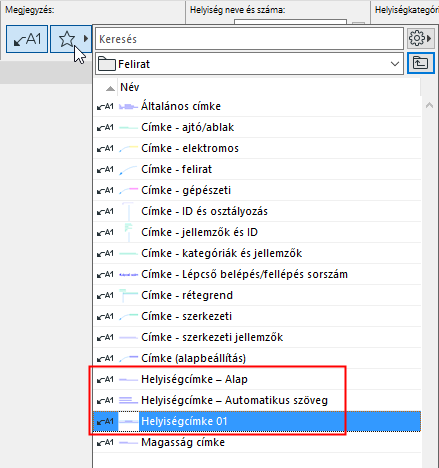The height and width of the screenshot is (468, 439).
Task: Select Helyiségcímke – Automatikus szöveg
Action: (x=257, y=400)
